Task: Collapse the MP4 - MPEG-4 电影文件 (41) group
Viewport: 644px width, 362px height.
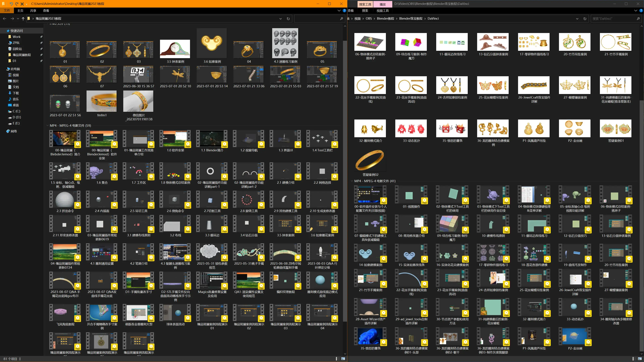Action: pyautogui.click(x=352, y=181)
